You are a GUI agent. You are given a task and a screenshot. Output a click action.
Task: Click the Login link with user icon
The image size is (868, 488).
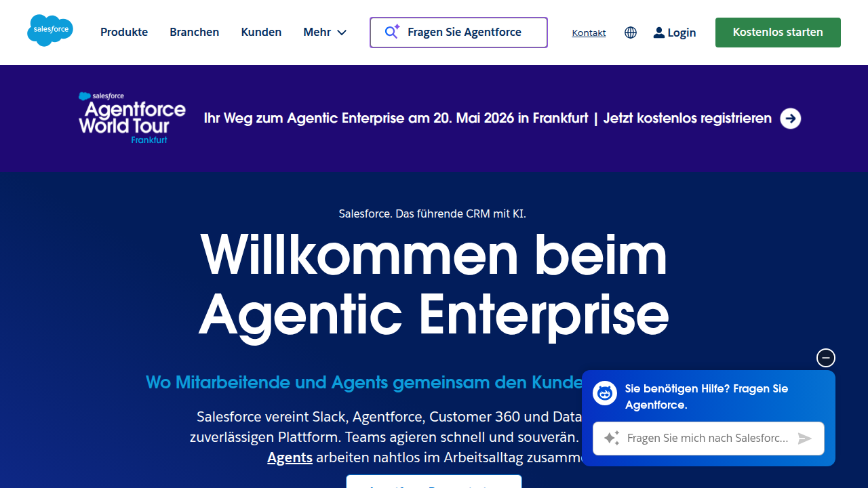pyautogui.click(x=675, y=33)
